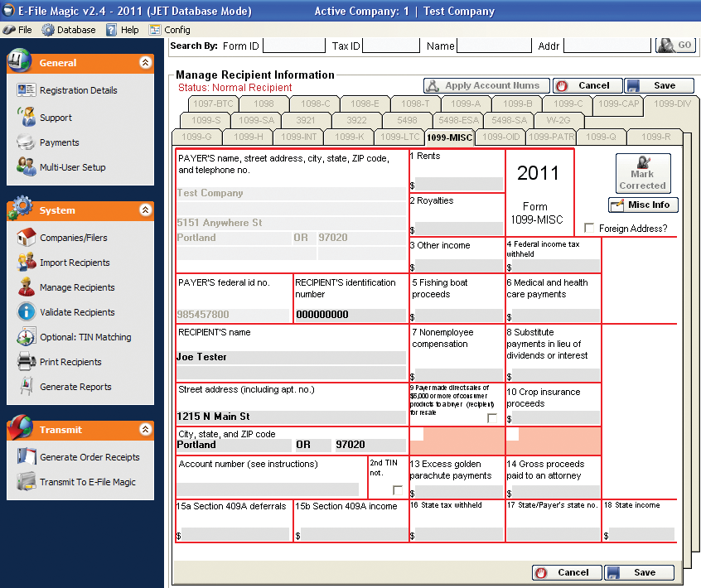Screen dimensions: 701x588
Task: Click the Print Recipients printer icon
Action: click(x=26, y=362)
